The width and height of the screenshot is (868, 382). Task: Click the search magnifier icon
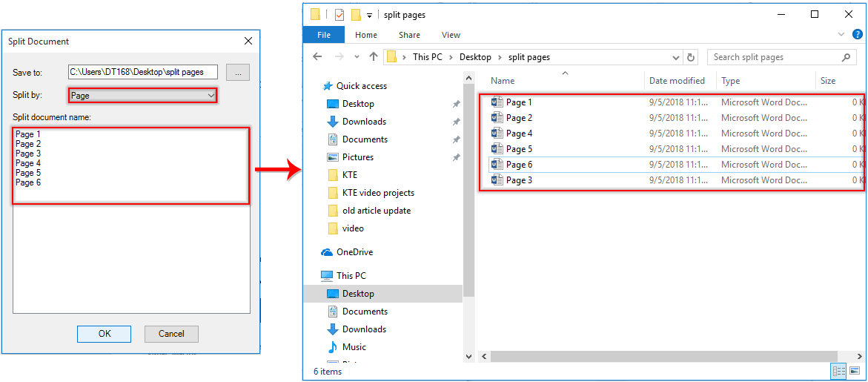(x=845, y=57)
